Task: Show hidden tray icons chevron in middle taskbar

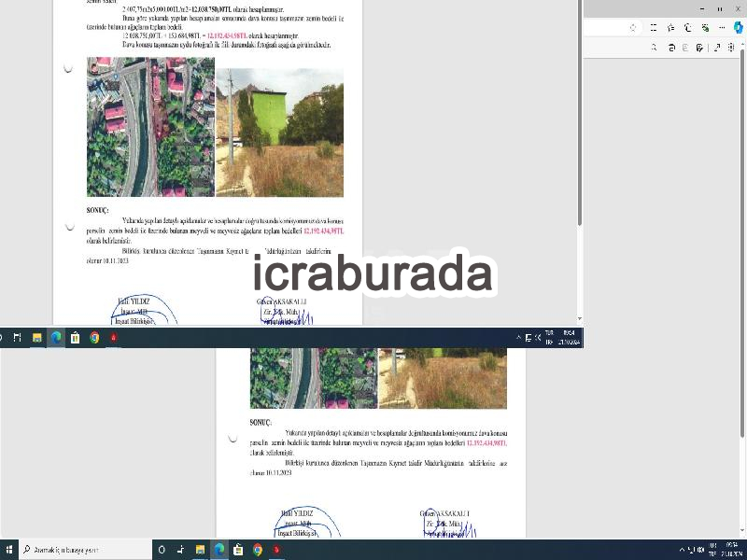Action: [518, 337]
